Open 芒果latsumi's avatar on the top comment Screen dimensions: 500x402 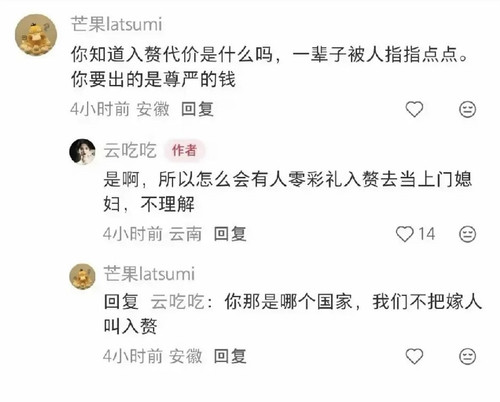click(x=36, y=35)
